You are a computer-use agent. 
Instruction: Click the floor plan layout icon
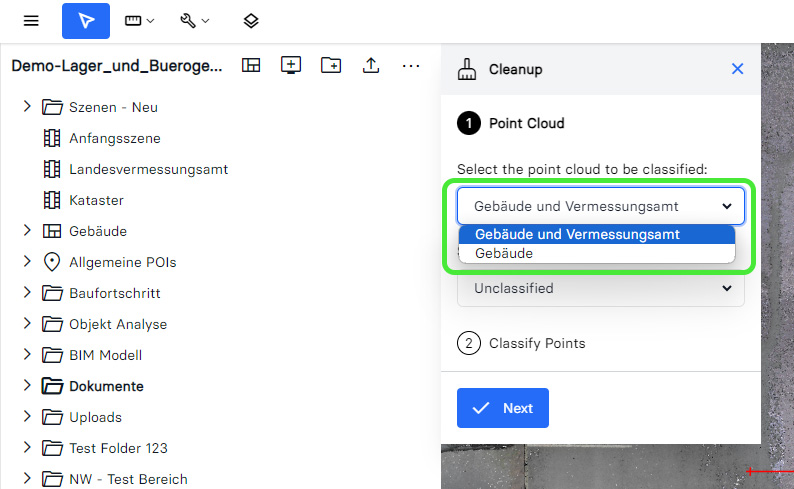click(251, 66)
